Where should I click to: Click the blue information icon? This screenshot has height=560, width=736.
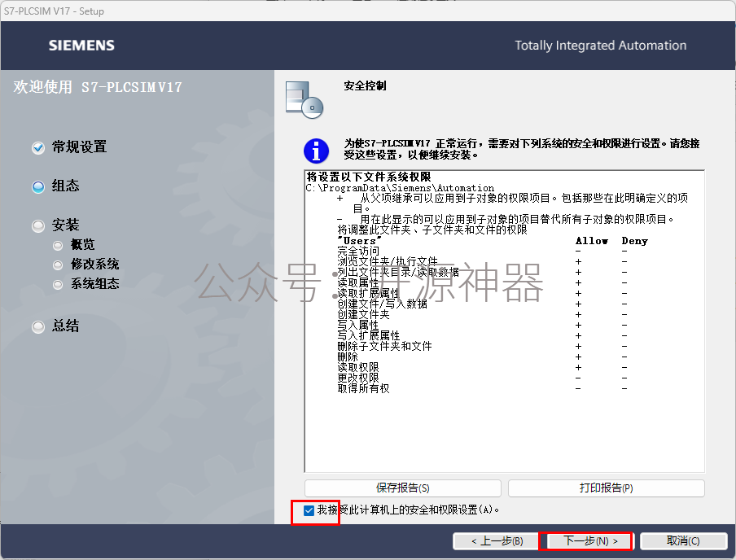tap(316, 151)
